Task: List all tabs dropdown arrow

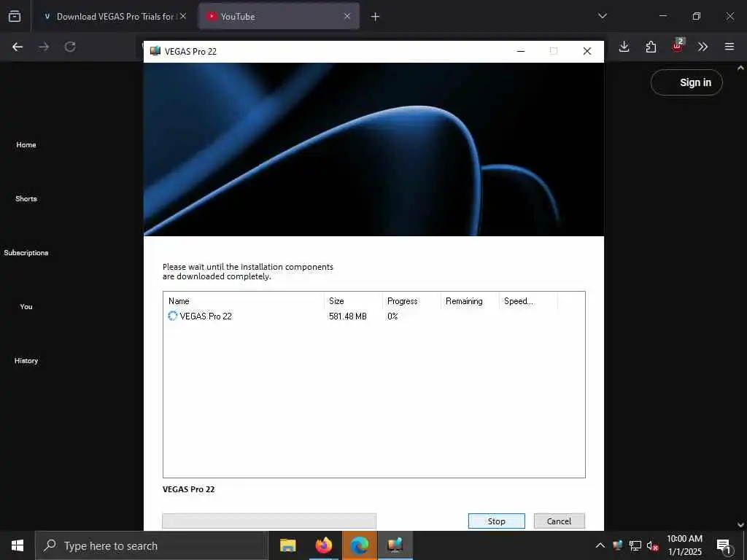Action: tap(603, 16)
